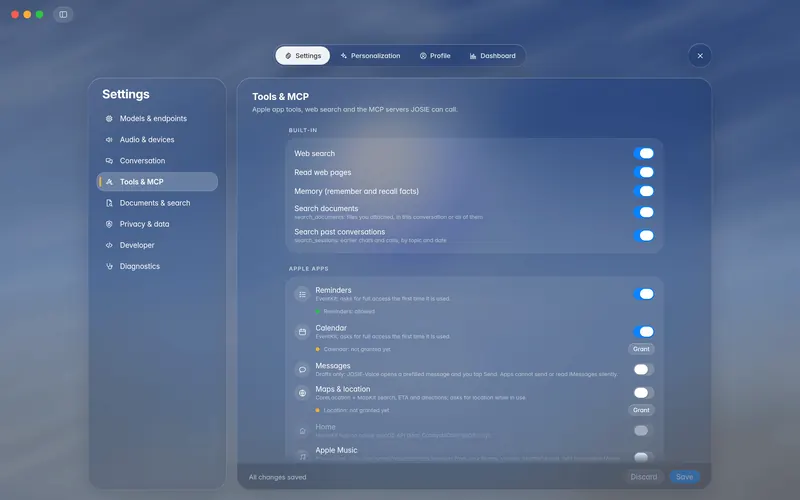
Task: Toggle the sidebar panel icon
Action: coord(63,14)
